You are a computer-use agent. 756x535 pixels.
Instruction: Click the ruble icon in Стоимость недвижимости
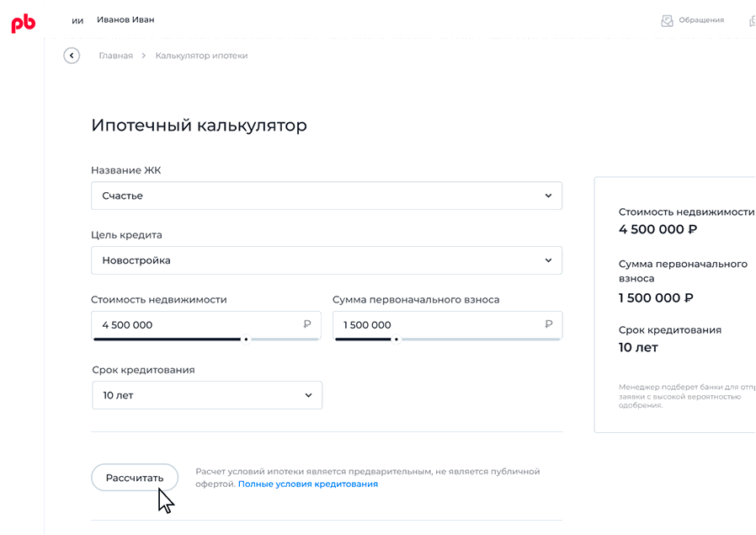pos(307,324)
